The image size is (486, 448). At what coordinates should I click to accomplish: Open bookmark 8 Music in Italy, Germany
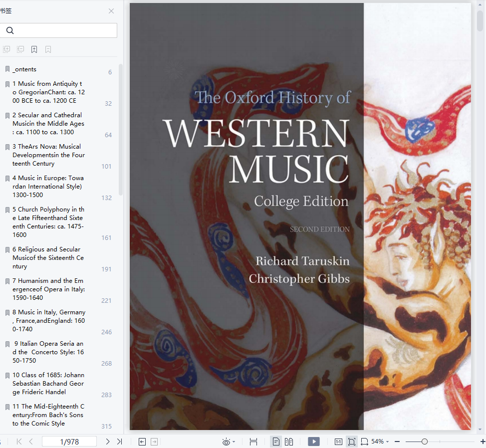(49, 320)
